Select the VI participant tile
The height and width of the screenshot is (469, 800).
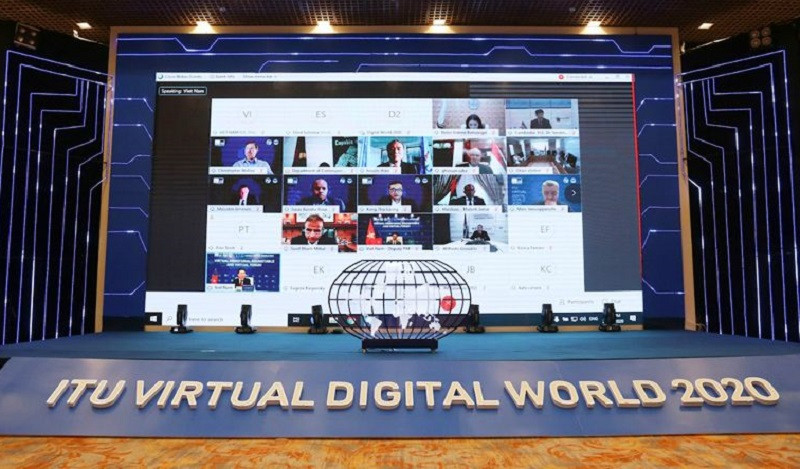246,114
